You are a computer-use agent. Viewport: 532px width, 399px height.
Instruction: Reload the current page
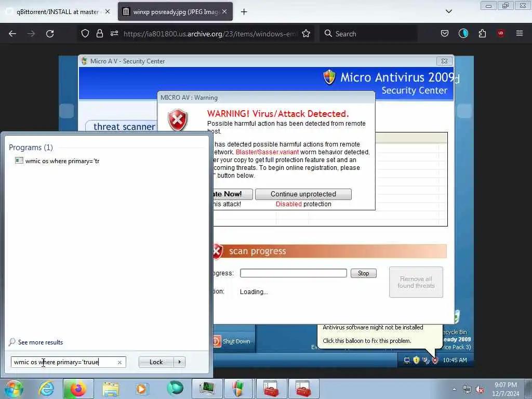[x=50, y=34]
